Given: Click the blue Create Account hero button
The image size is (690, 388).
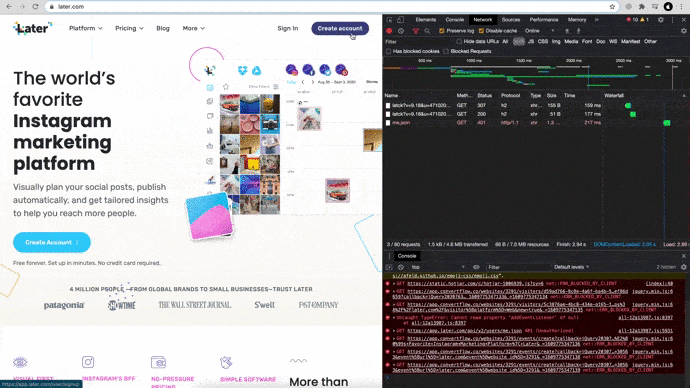Looking at the screenshot, I should pos(52,242).
